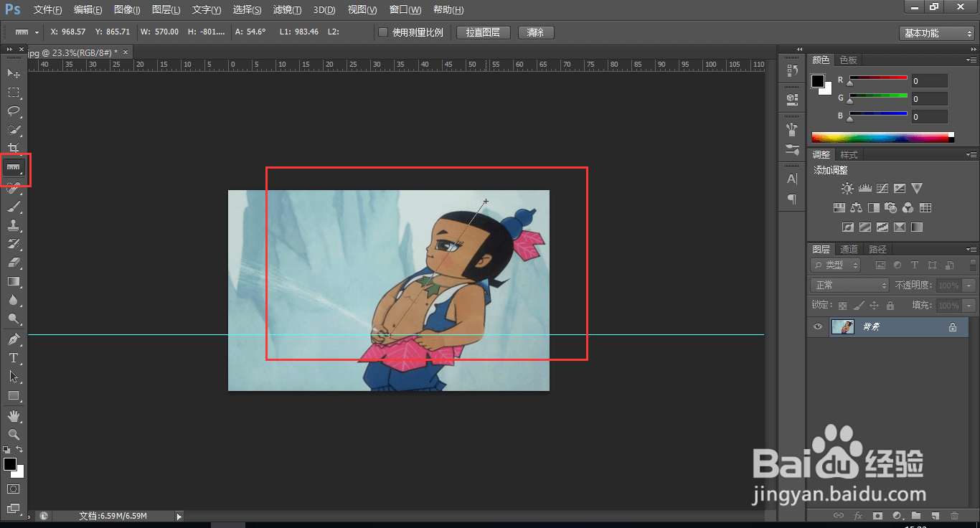Viewport: 980px width, 528px height.
Task: Add a Brightness/Contrast adjustment
Action: (847, 189)
